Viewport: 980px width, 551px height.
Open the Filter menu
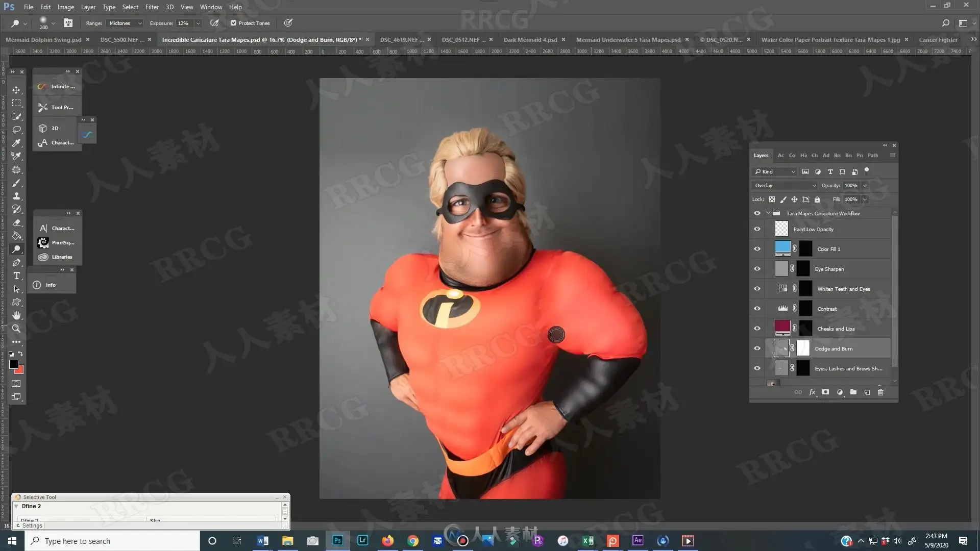pos(152,7)
